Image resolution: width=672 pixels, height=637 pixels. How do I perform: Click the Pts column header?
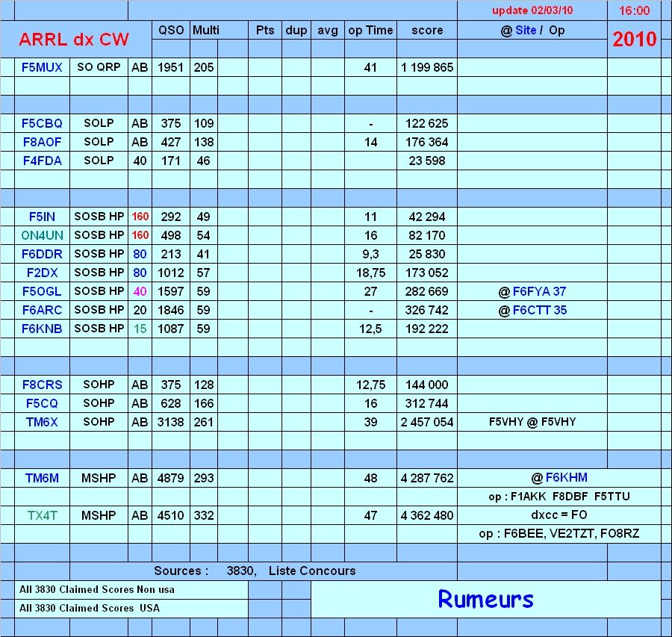click(x=265, y=30)
